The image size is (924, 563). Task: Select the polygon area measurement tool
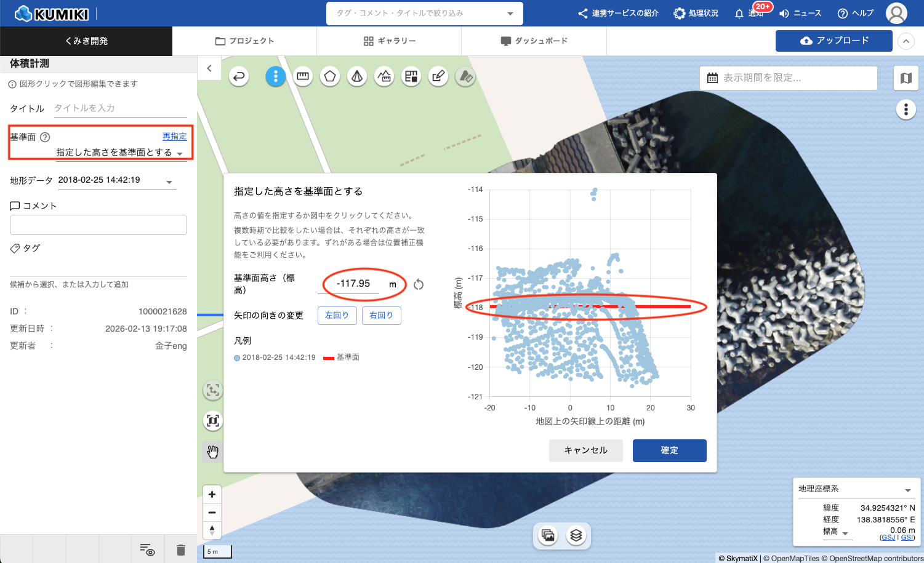[x=330, y=77]
